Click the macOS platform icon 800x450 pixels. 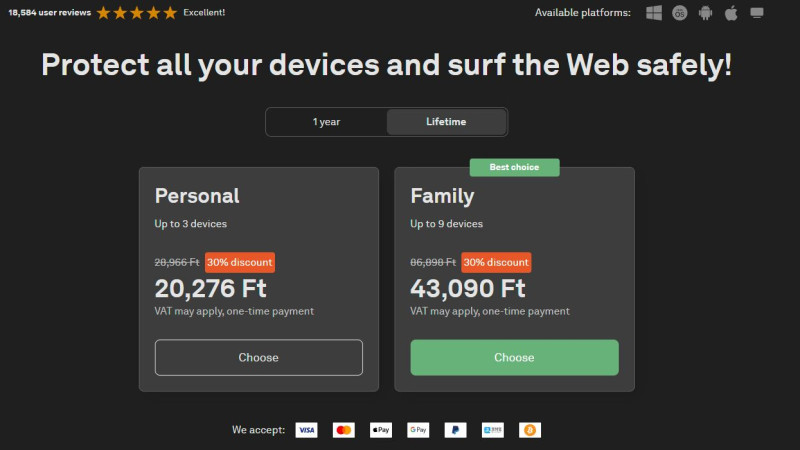coord(680,13)
